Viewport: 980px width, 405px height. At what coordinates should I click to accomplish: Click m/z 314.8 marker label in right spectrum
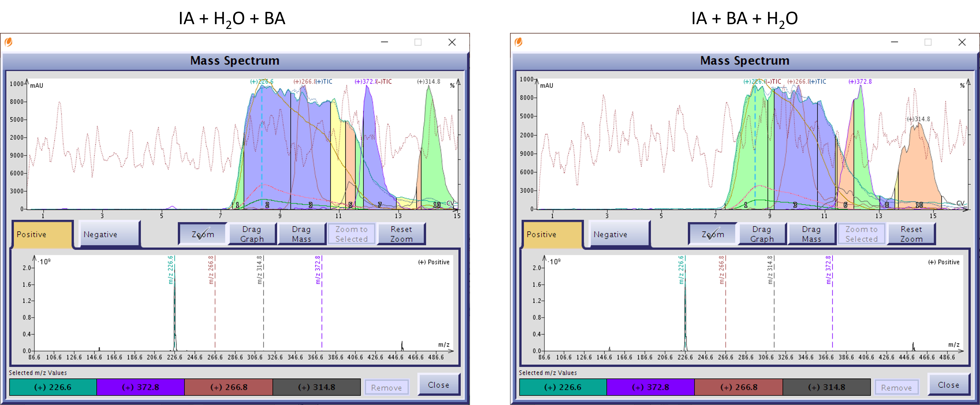[770, 270]
